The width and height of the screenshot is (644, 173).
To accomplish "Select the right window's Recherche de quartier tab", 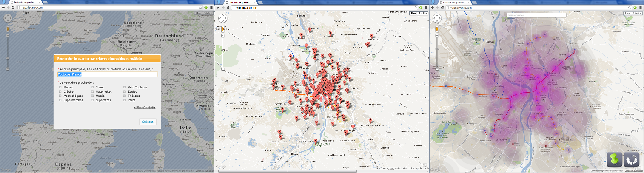I will [x=455, y=3].
